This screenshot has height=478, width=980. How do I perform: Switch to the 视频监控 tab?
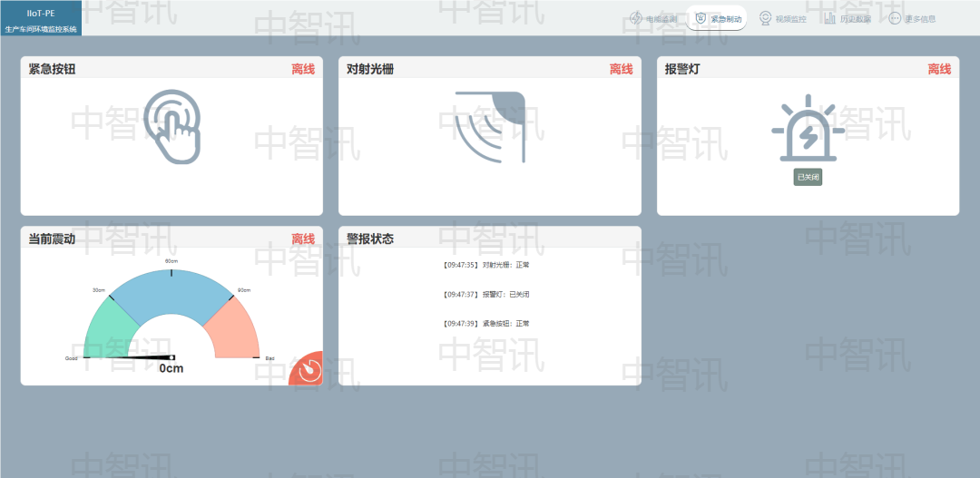783,18
